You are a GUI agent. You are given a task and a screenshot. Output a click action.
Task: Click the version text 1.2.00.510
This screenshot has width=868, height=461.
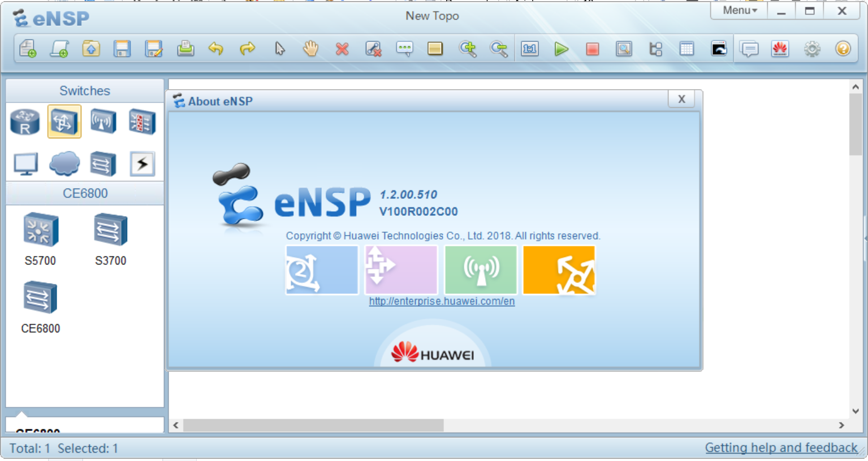(x=408, y=195)
